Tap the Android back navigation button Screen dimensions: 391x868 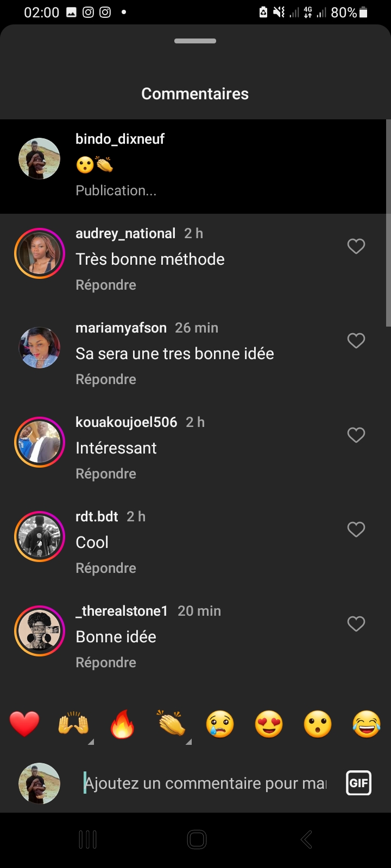point(306,839)
